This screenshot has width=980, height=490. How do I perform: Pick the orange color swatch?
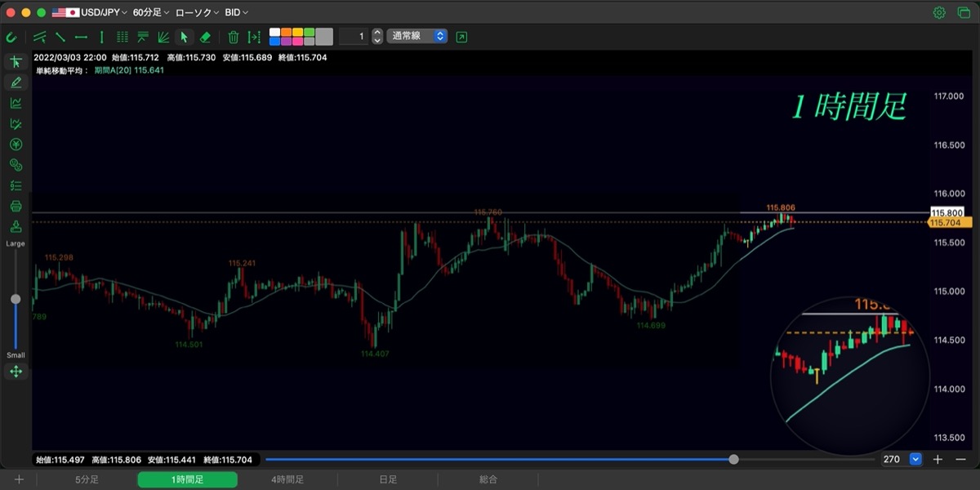click(x=286, y=32)
